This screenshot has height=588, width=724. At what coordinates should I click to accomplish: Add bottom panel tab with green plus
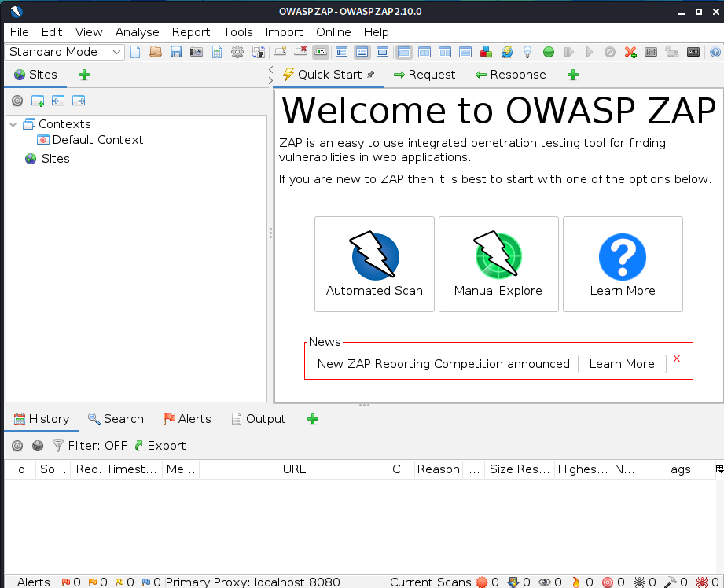point(313,420)
